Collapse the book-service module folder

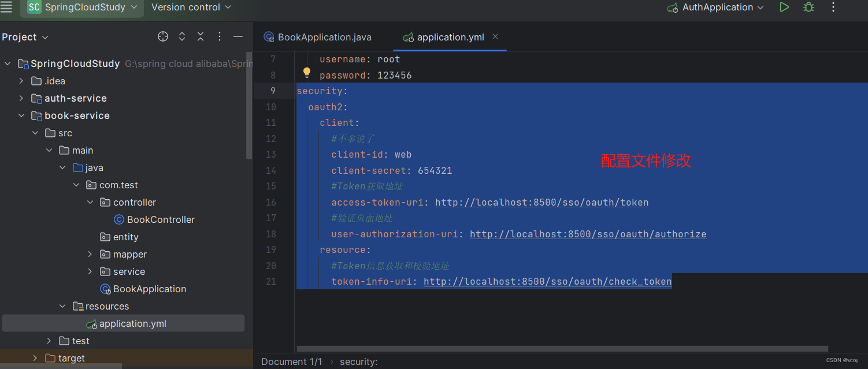[21, 115]
